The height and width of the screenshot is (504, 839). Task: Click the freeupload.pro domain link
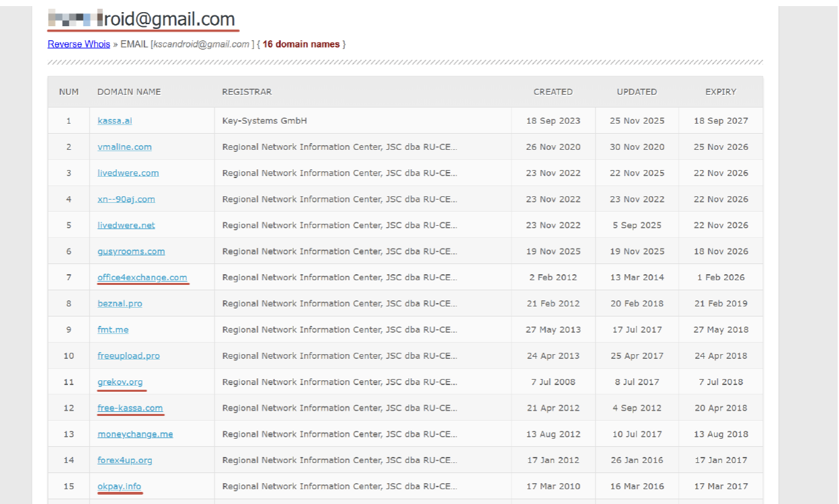pos(128,356)
